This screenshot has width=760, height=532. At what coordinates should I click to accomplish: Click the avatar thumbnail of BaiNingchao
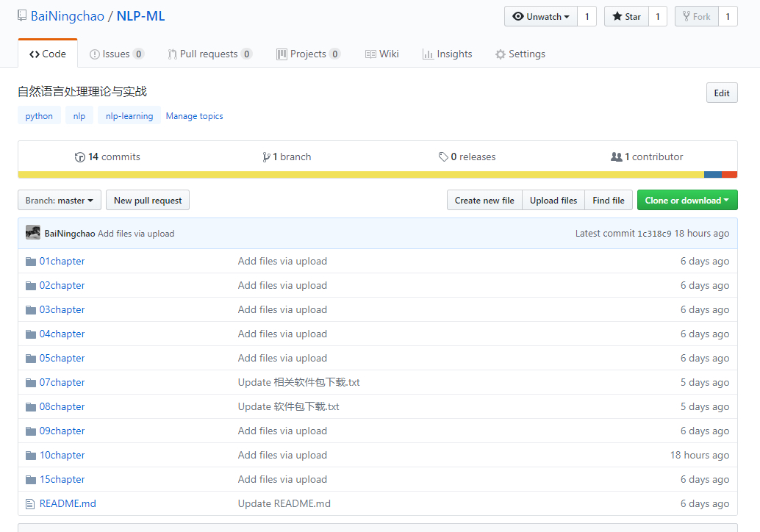pos(33,233)
